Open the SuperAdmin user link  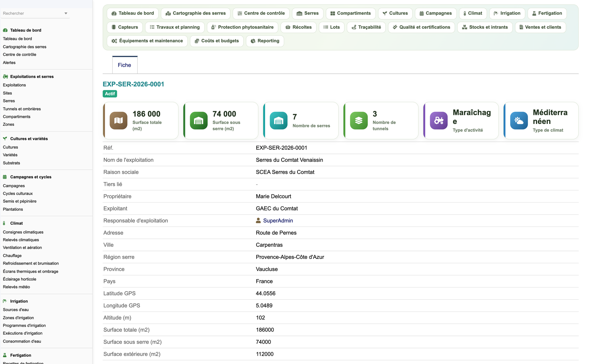click(x=278, y=221)
